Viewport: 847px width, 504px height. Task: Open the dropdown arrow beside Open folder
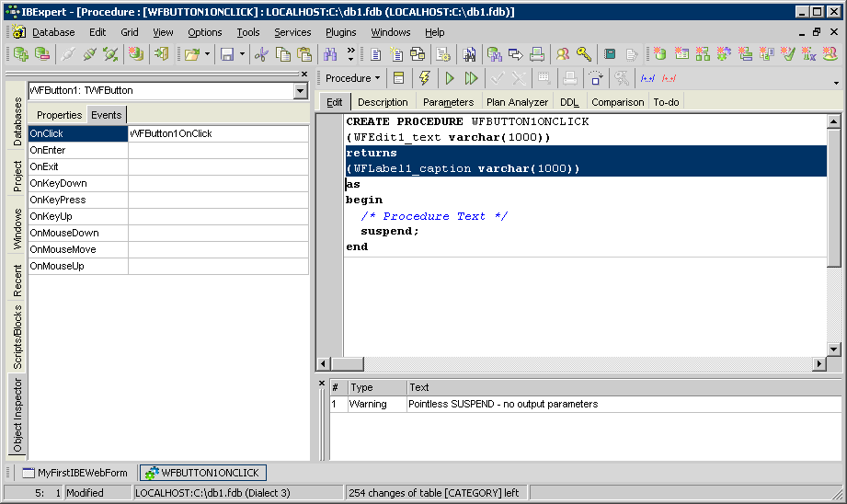[x=207, y=54]
